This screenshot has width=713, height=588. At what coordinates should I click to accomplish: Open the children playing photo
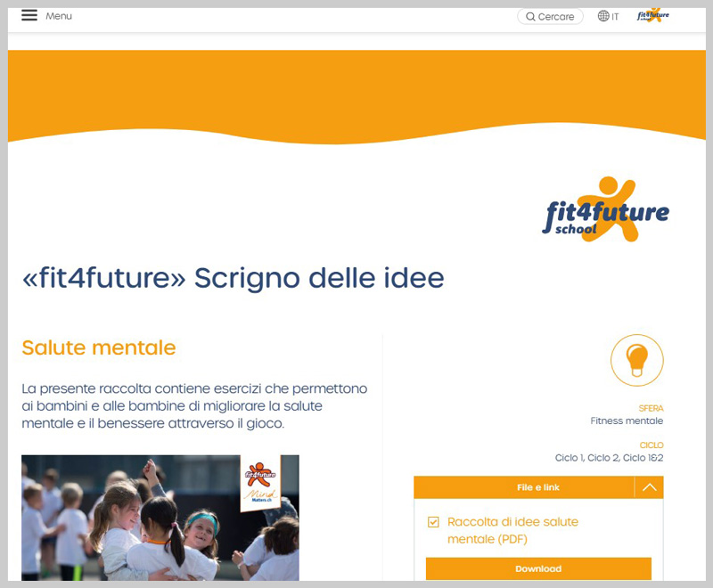(x=134, y=526)
